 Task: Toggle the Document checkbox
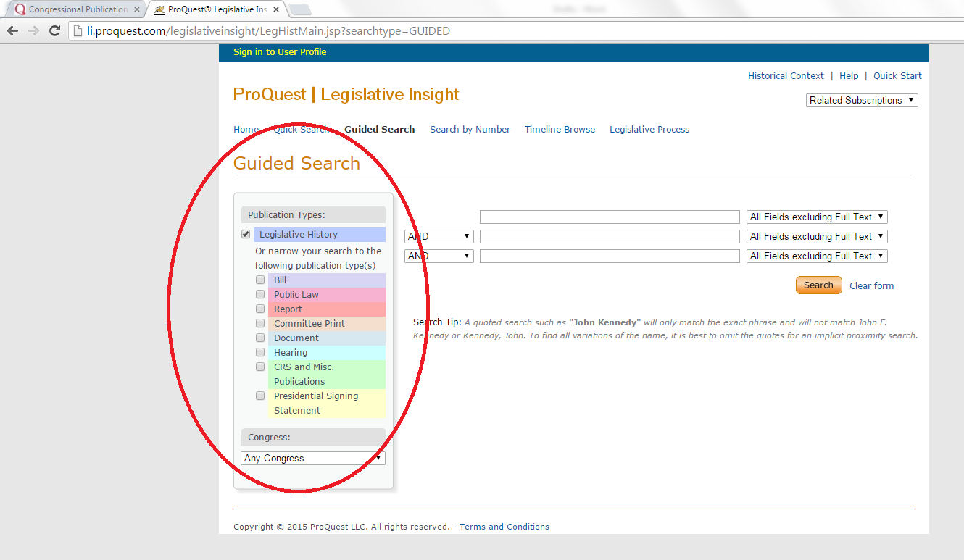click(260, 338)
